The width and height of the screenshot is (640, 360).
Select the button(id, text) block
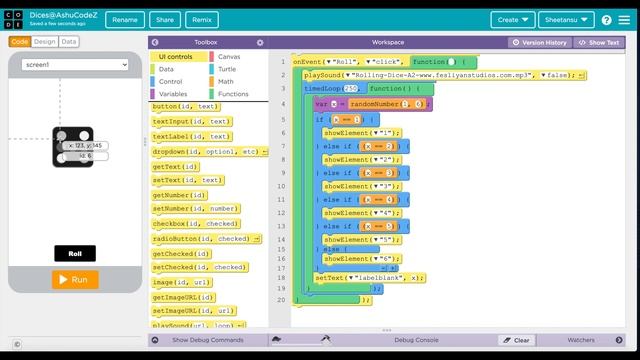[x=185, y=107]
